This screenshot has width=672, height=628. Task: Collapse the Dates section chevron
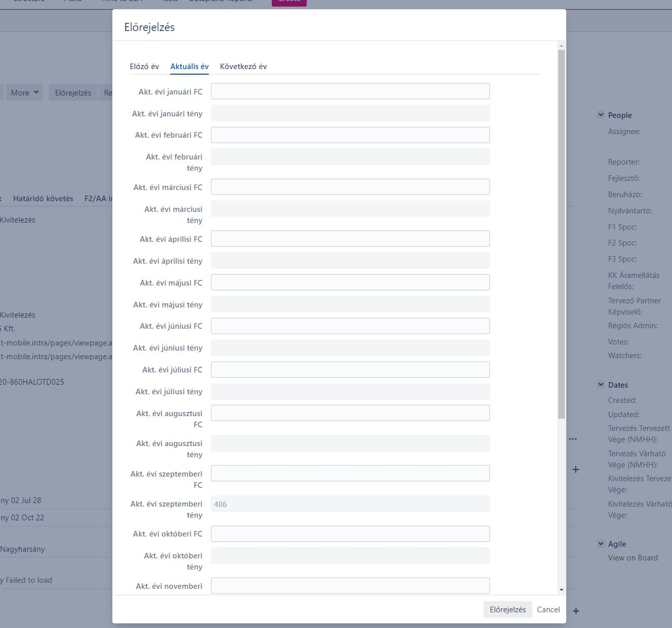coord(601,385)
